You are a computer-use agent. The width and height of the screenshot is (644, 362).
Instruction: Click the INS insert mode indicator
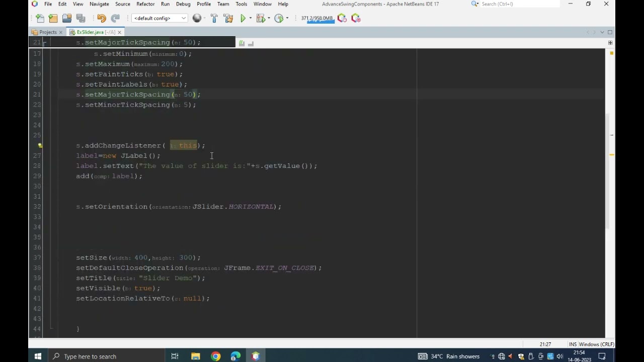[573, 344]
